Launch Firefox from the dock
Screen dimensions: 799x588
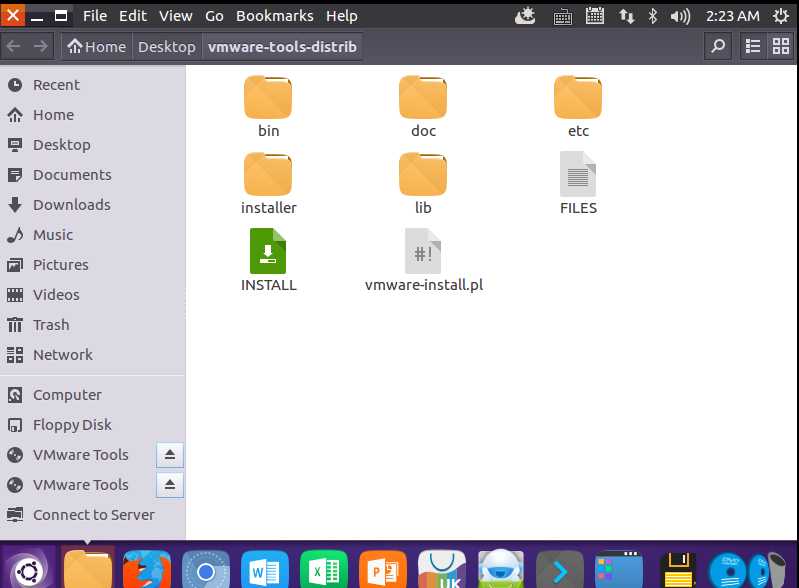[x=147, y=570]
